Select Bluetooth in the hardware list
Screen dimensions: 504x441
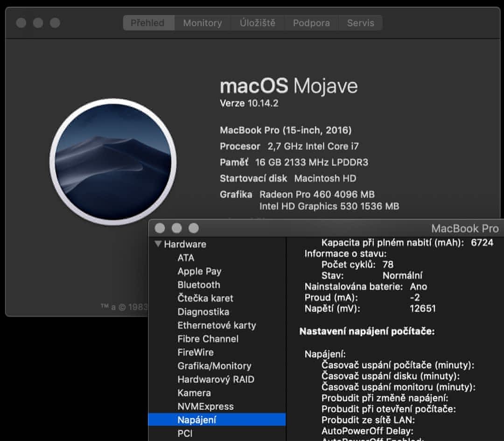tap(198, 285)
